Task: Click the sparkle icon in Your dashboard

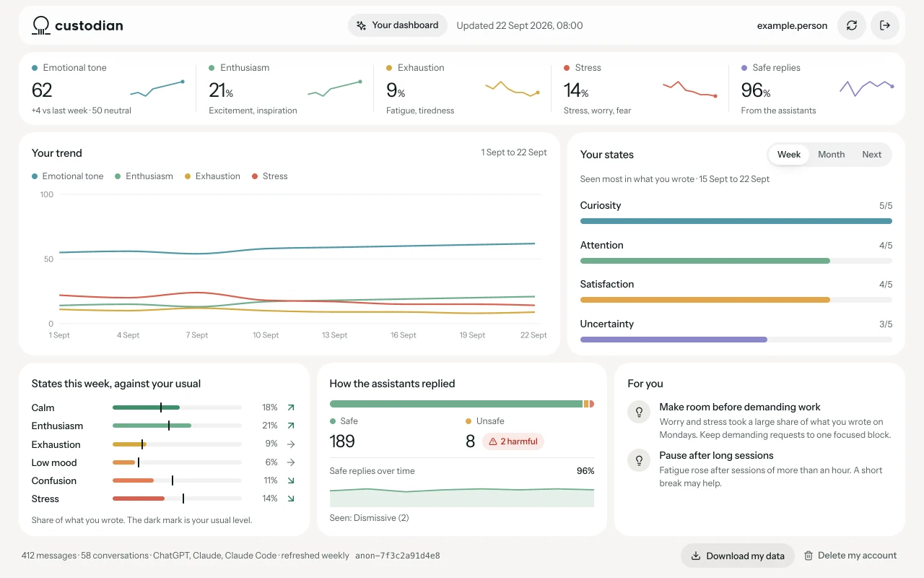Action: [362, 25]
